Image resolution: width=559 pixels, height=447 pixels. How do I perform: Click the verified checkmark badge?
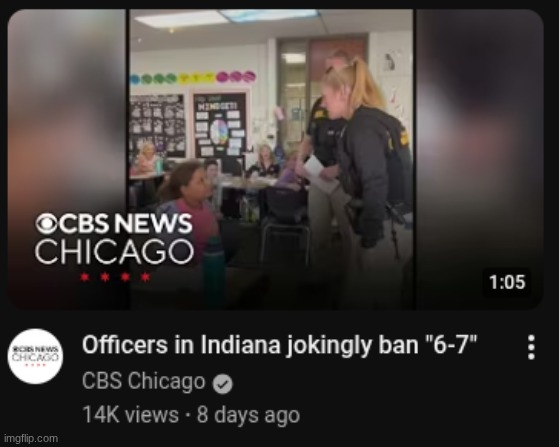pyautogui.click(x=223, y=384)
